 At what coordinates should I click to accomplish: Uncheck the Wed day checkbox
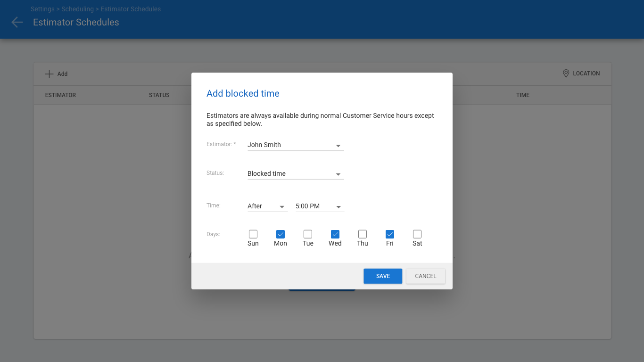point(335,234)
